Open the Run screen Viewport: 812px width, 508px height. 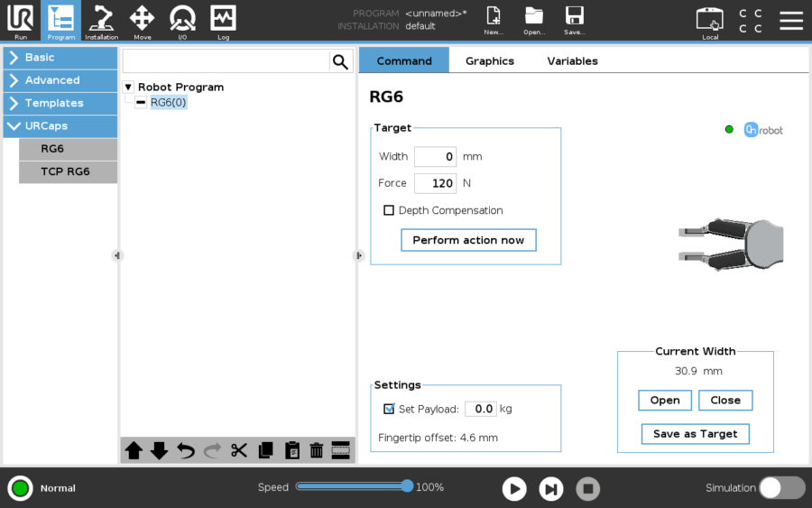coord(20,21)
